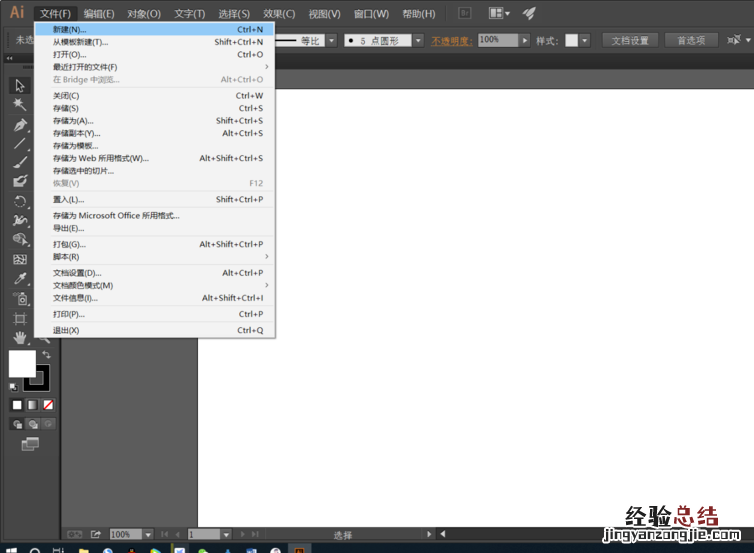This screenshot has width=754, height=553.
Task: Click the export icon in status bar
Action: point(96,534)
